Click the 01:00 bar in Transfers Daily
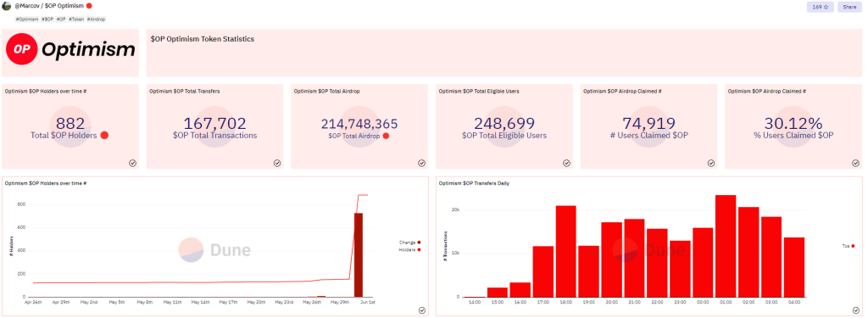Image resolution: width=868 pixels, height=318 pixels. pyautogui.click(x=726, y=246)
